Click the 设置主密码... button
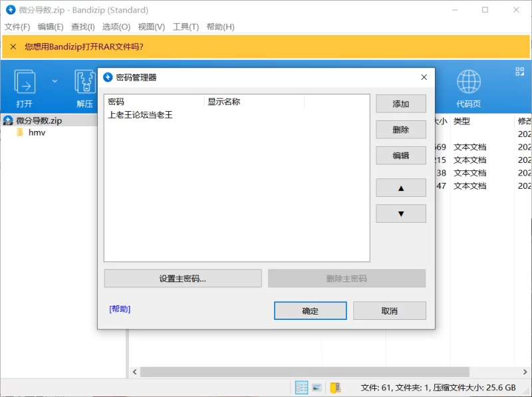This screenshot has height=397, width=532. tap(182, 279)
